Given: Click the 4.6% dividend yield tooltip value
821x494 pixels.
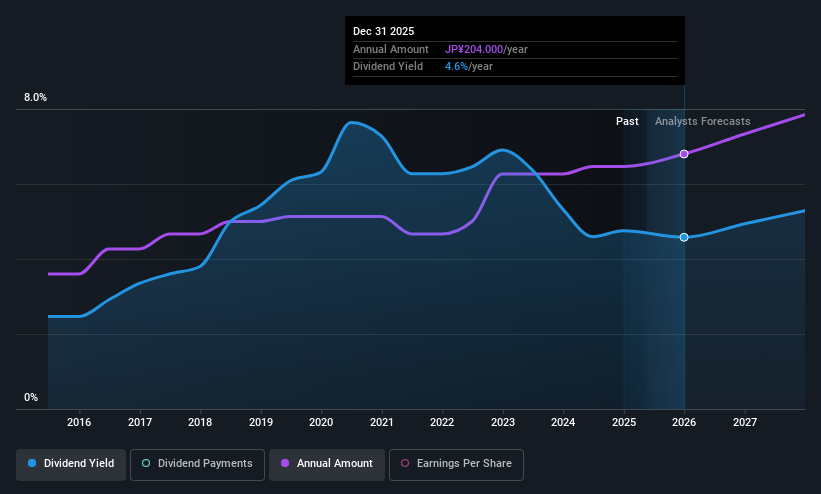Looking at the screenshot, I should tap(456, 67).
